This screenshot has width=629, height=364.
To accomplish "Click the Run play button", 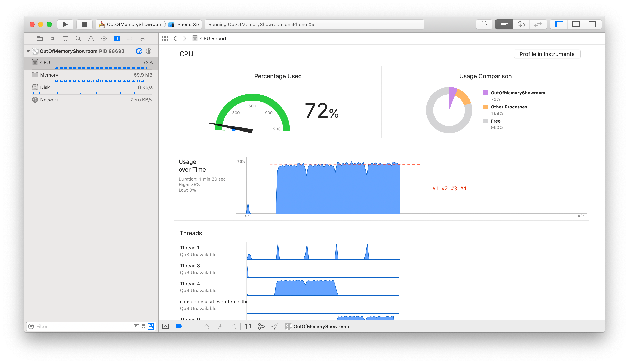I will tap(65, 24).
